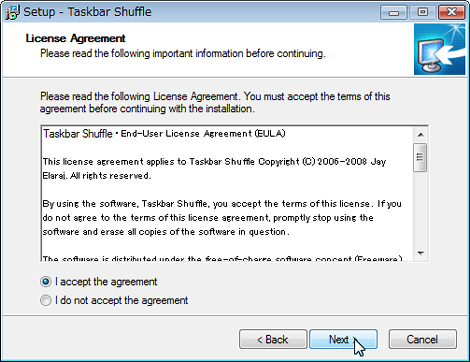Image resolution: width=470 pixels, height=362 pixels.
Task: Select "I do not accept the agreement" radio
Action: click(x=46, y=301)
